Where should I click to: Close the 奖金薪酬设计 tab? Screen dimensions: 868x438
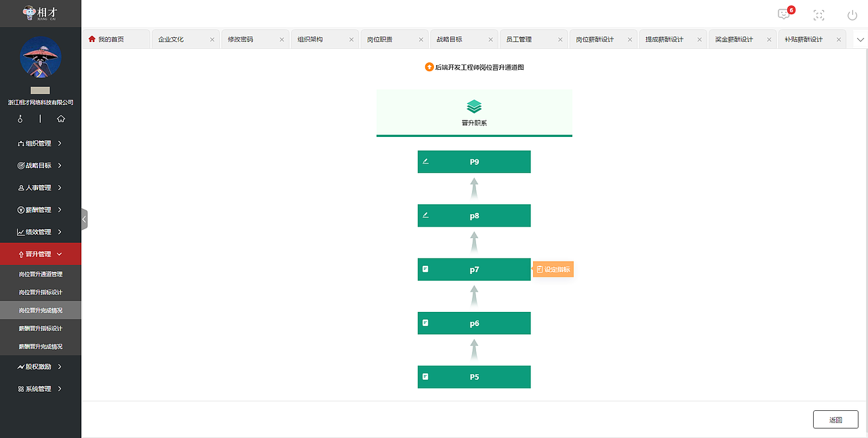pyautogui.click(x=769, y=39)
